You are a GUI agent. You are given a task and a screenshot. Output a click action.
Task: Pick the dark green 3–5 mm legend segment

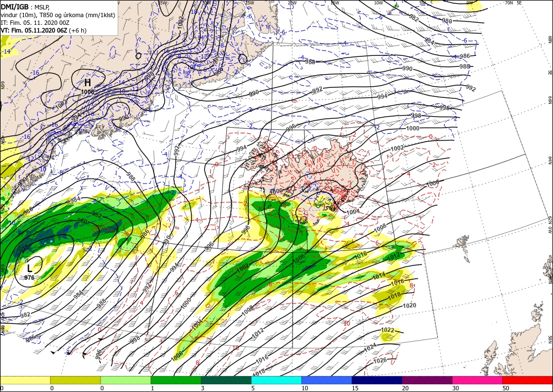226,380
